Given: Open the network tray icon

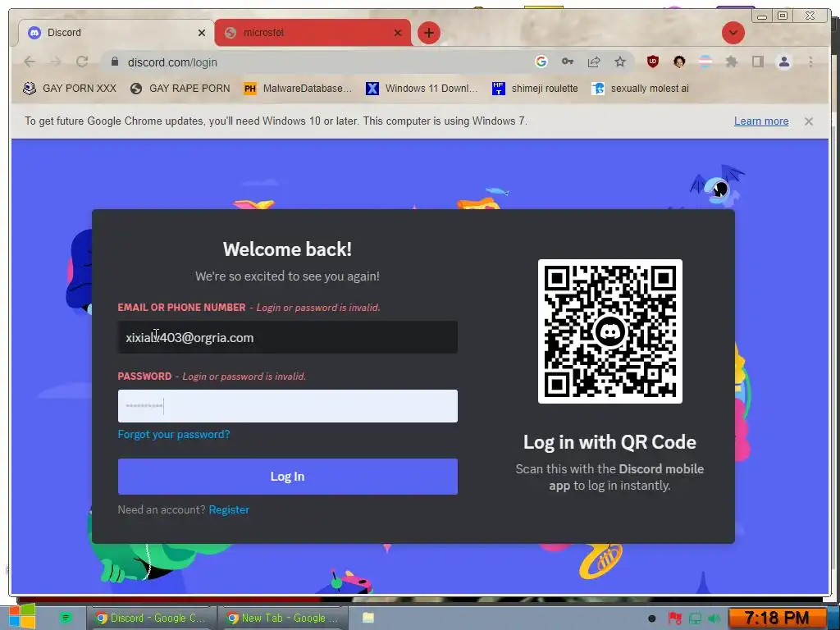Looking at the screenshot, I should [x=695, y=619].
